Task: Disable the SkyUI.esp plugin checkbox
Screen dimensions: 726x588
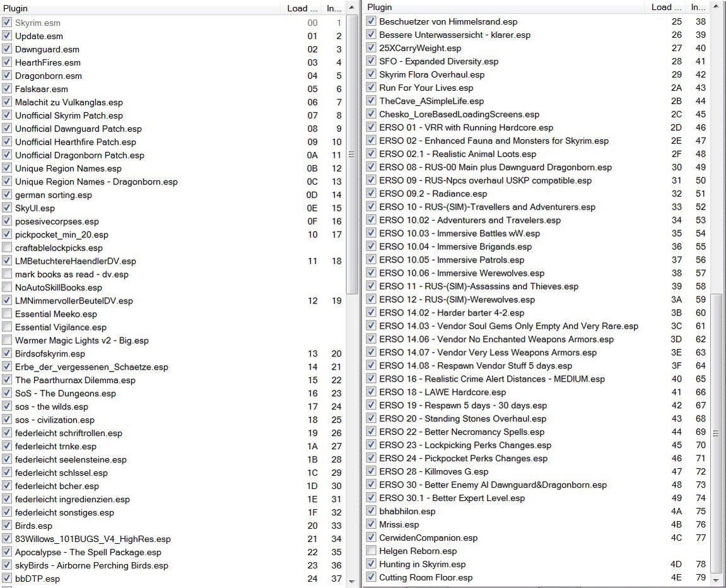Action: (x=7, y=208)
